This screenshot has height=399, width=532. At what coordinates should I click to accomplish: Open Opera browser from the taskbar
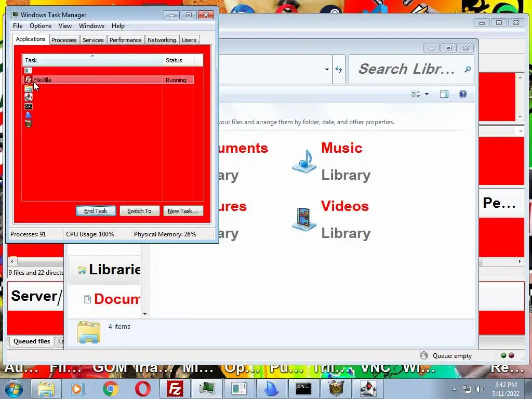[x=142, y=389]
